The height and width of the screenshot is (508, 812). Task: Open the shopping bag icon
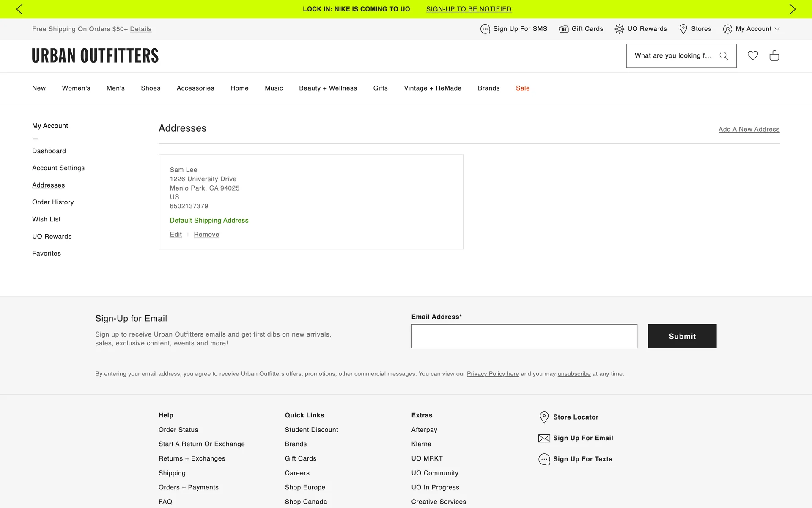pyautogui.click(x=774, y=55)
